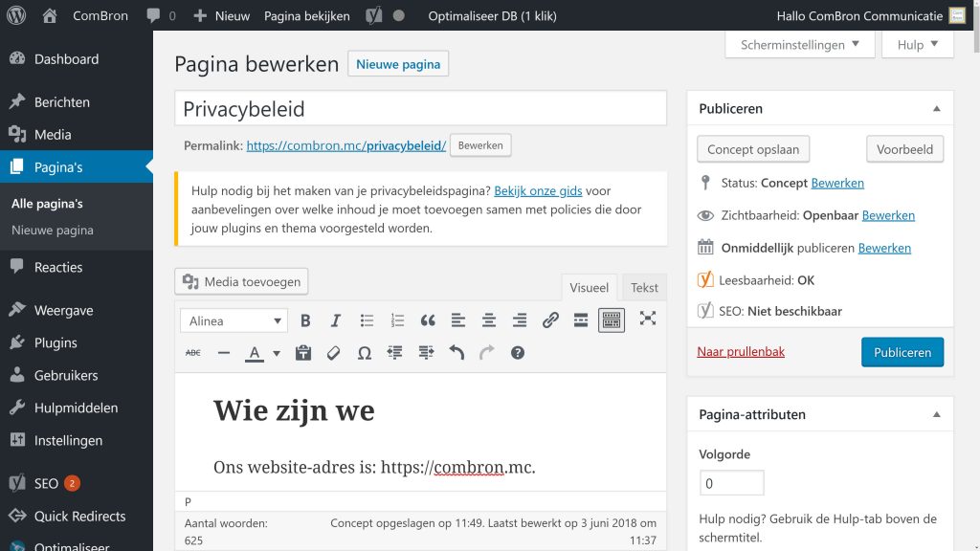980x551 pixels.
Task: Activate Paste as text mode
Action: [x=305, y=352]
